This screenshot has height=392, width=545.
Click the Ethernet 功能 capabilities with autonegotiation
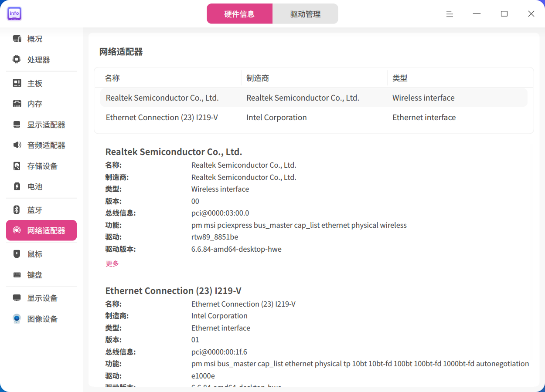360,364
